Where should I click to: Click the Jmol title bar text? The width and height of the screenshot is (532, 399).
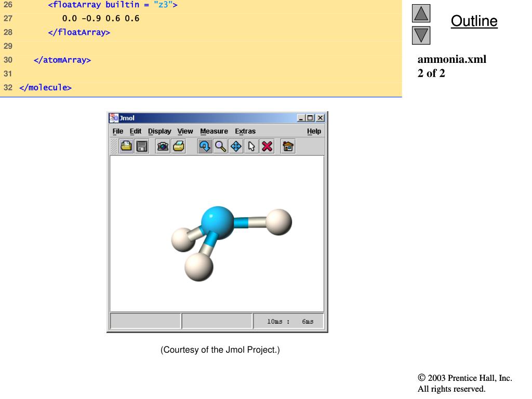127,118
